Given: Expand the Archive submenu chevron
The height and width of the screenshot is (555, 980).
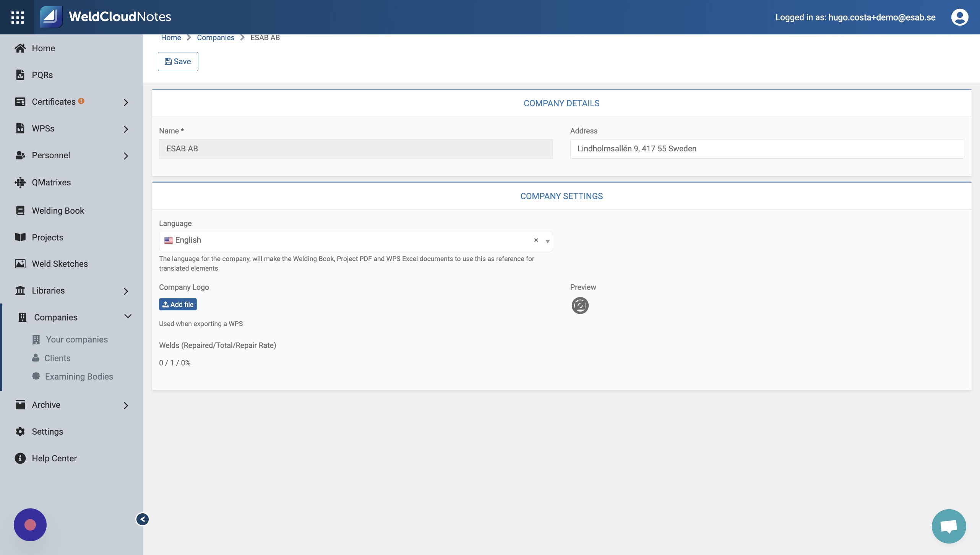Looking at the screenshot, I should pos(126,405).
